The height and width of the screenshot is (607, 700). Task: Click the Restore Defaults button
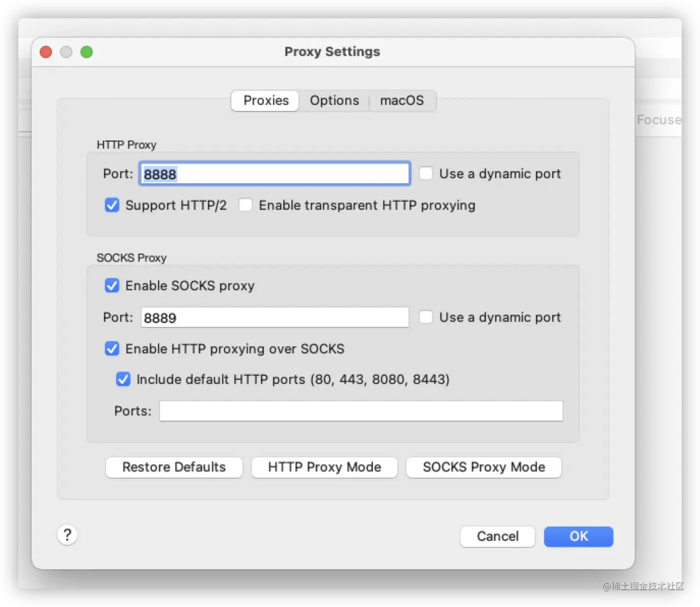coord(174,467)
